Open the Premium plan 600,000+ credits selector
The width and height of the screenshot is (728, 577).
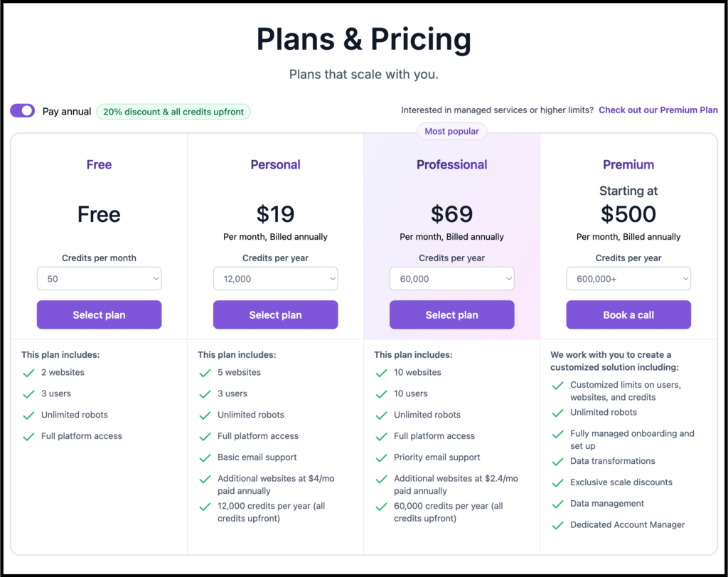pyautogui.click(x=628, y=278)
